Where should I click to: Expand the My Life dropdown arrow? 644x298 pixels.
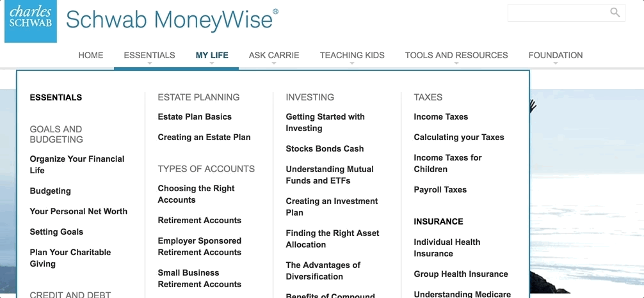pyautogui.click(x=212, y=63)
